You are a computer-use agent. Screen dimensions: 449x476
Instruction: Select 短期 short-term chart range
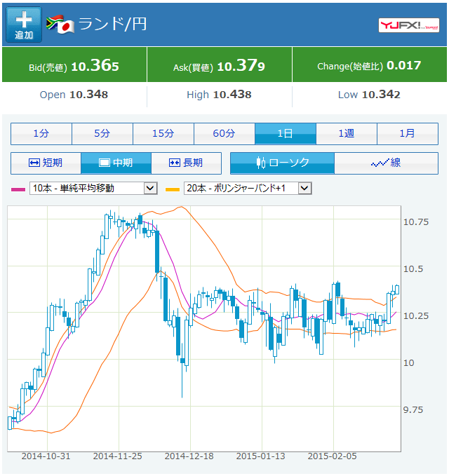46,163
